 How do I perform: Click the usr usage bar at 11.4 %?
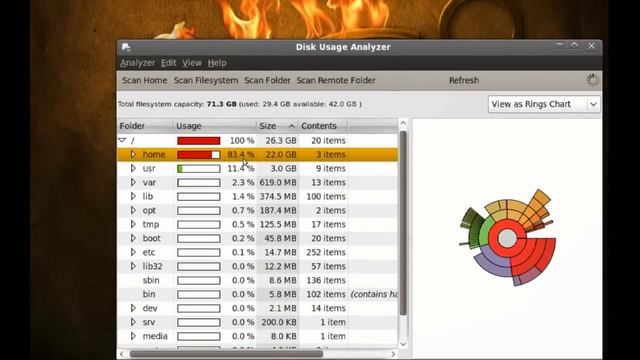(199, 169)
